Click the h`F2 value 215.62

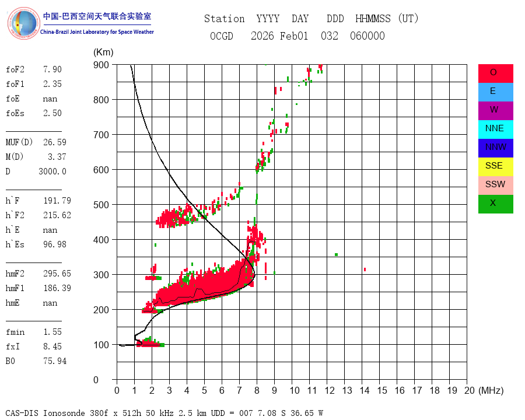[57, 215]
